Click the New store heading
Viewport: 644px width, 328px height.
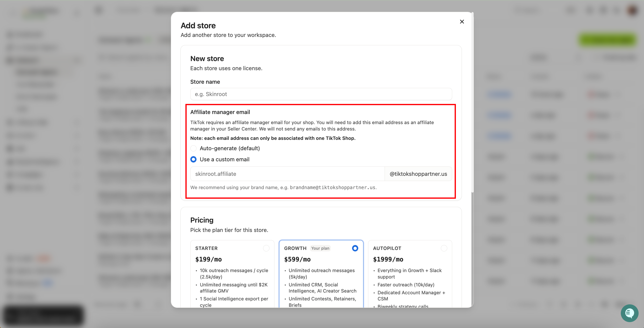click(207, 58)
